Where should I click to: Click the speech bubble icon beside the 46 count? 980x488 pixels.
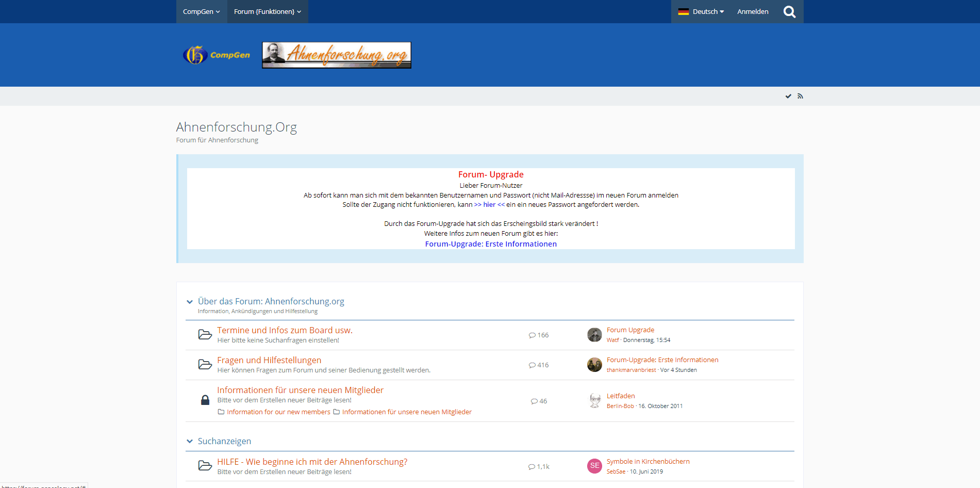coord(534,401)
